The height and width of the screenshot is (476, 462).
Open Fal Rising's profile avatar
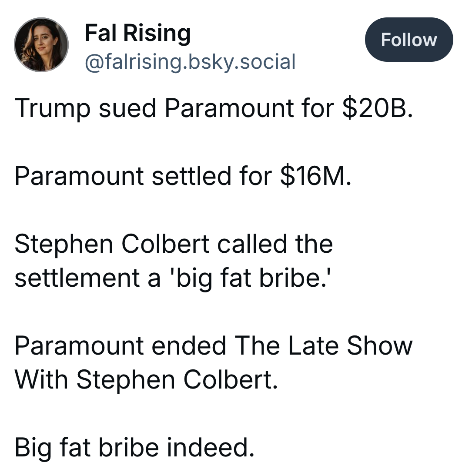41,45
